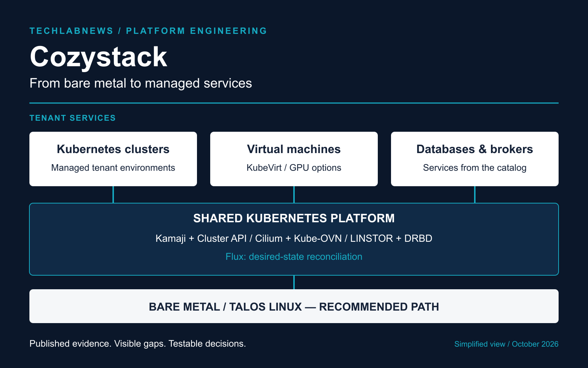Click 'Published evidence. Visible gaps.' footer text

pyautogui.click(x=138, y=344)
